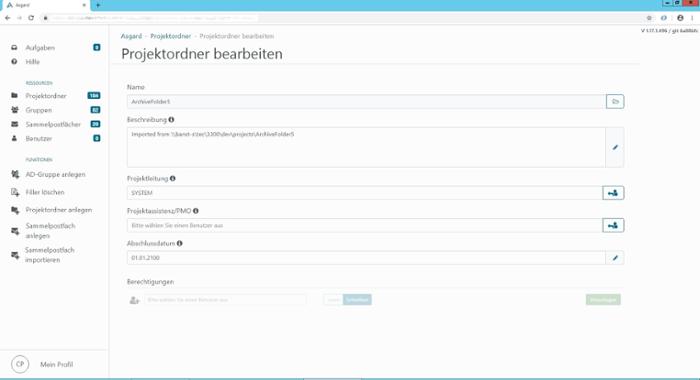Open Mein Profil at the sidebar bottom
Screen dimensions: 700x380
pos(56,364)
